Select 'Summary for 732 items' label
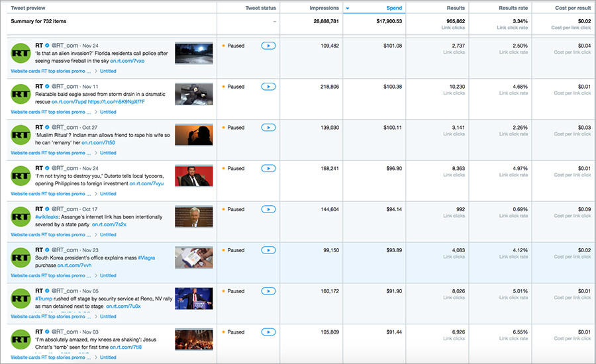 click(x=38, y=21)
